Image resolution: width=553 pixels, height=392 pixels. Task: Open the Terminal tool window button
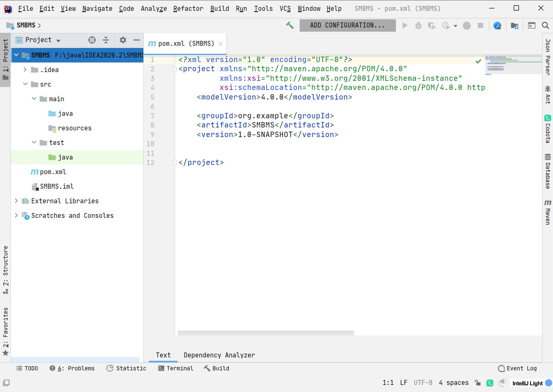(176, 368)
